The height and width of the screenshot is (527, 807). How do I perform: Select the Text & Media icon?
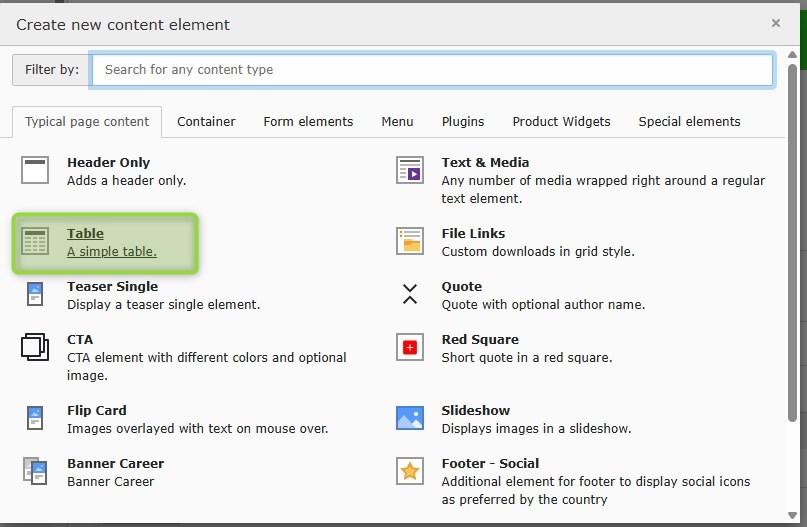tap(410, 170)
